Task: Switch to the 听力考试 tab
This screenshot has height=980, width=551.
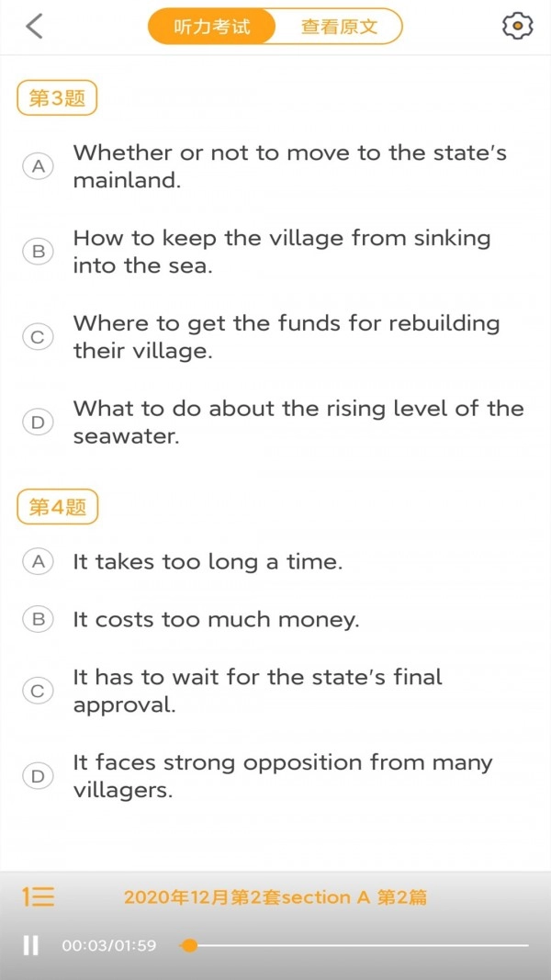Action: (x=213, y=27)
